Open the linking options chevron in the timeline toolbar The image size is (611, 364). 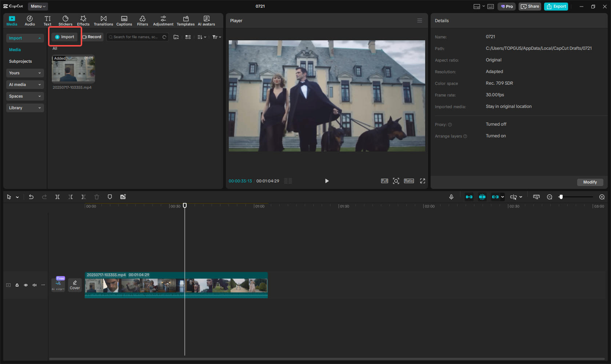tap(503, 197)
